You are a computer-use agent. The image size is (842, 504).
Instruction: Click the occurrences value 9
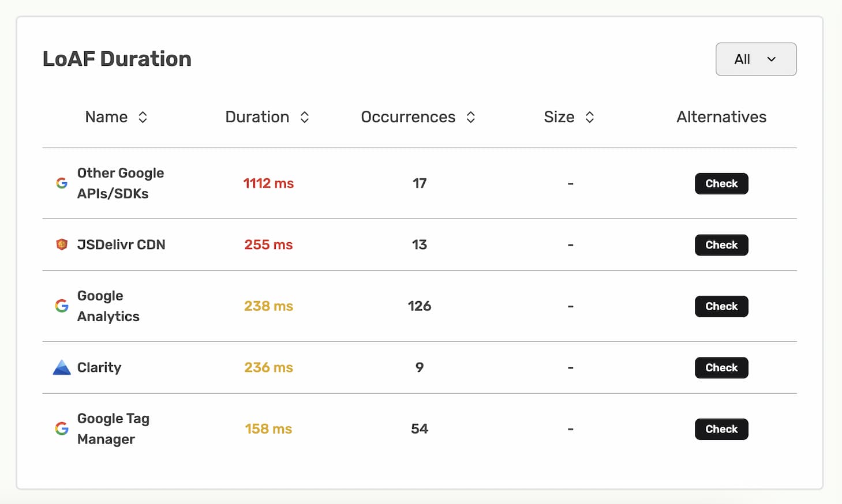[x=420, y=367]
